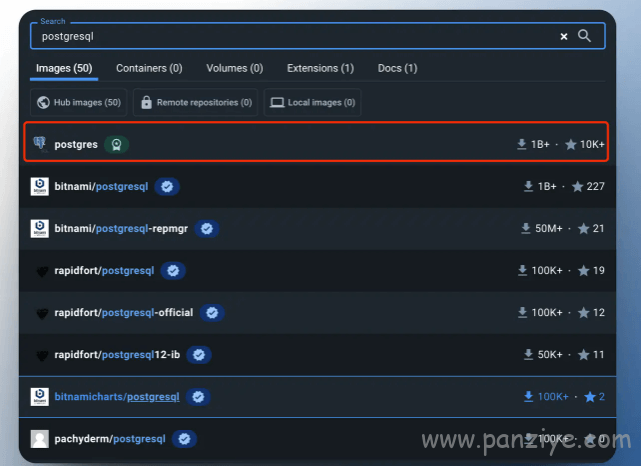Image resolution: width=641 pixels, height=466 pixels.
Task: Click the postgres elephant logo icon
Action: point(40,144)
